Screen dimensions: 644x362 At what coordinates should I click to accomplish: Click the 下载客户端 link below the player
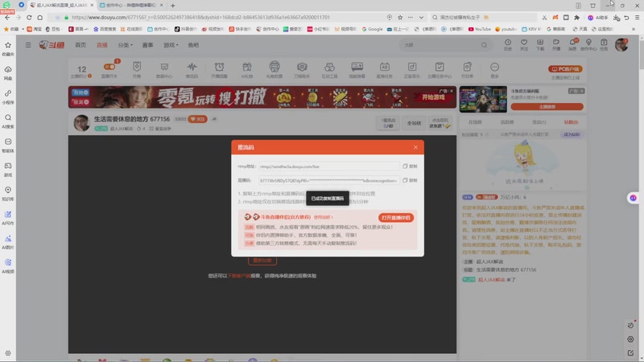[239, 276]
